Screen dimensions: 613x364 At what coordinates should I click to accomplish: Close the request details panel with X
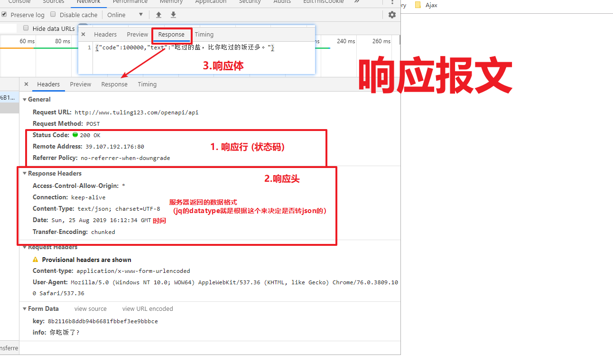(26, 84)
